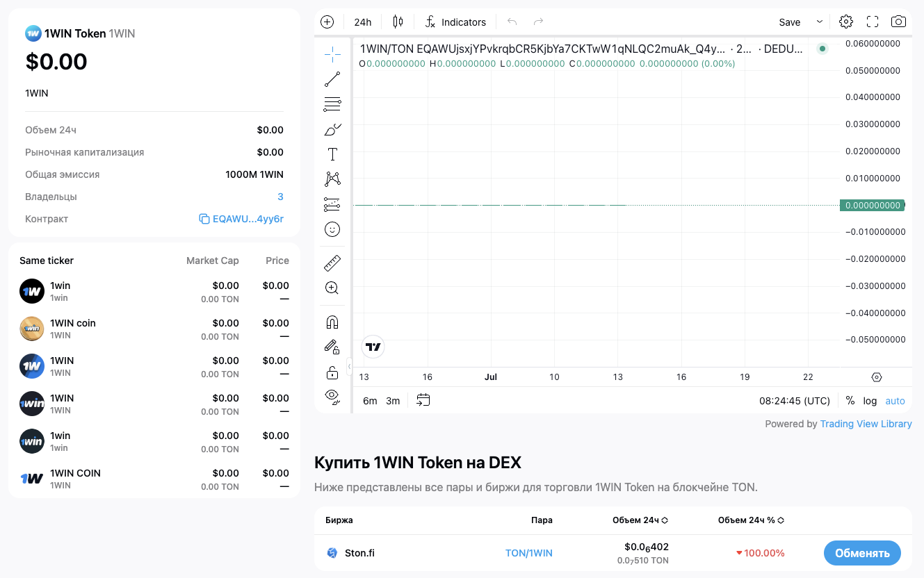924x578 pixels.
Task: Select the brush drawing tool
Action: (332, 129)
